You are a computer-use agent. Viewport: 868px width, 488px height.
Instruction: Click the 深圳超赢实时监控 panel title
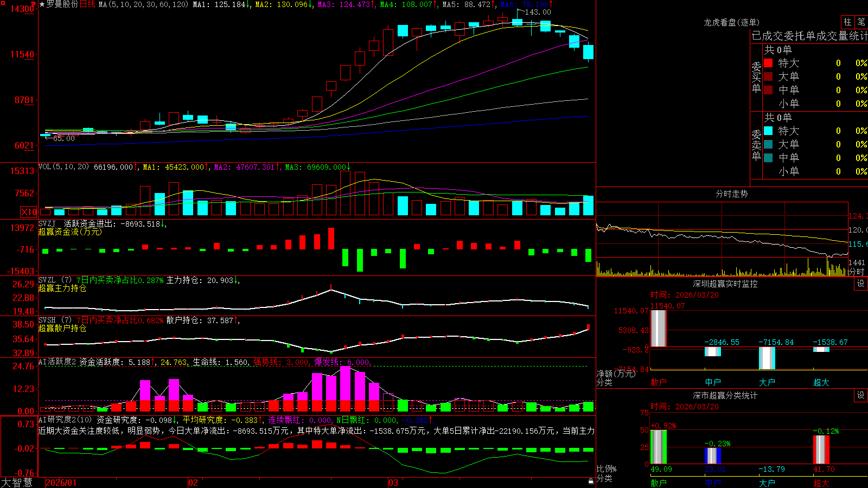725,284
